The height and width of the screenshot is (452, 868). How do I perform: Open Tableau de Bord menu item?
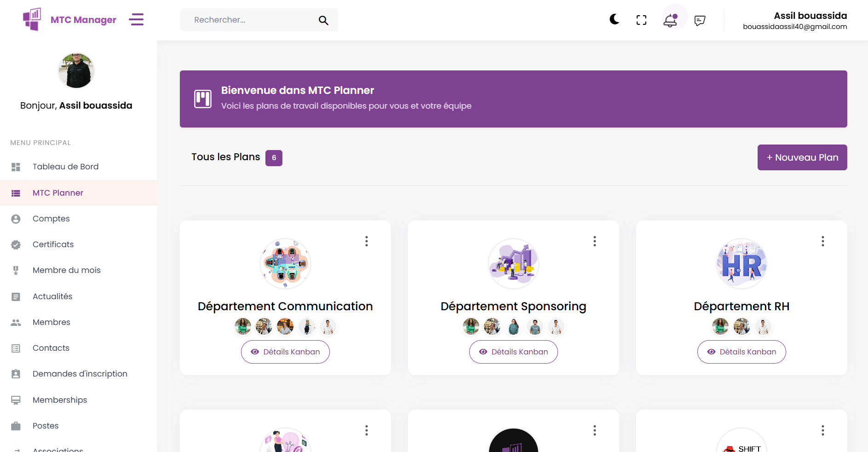[78, 167]
